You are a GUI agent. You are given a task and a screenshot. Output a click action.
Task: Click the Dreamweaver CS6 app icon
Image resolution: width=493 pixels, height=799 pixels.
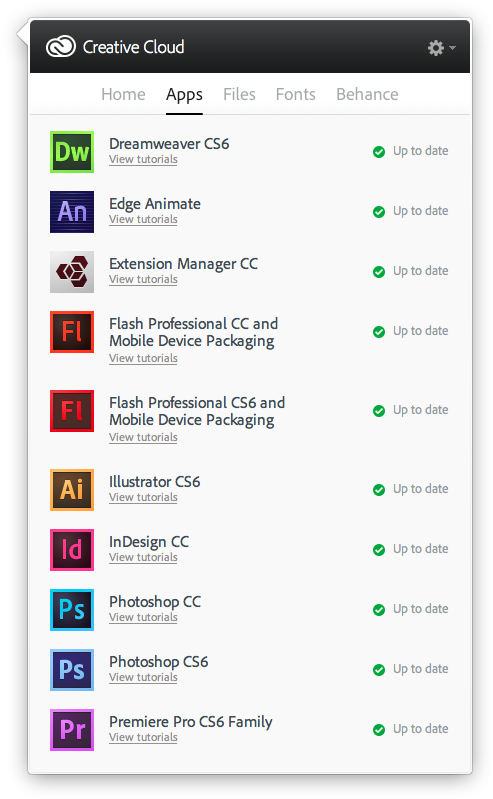click(72, 152)
